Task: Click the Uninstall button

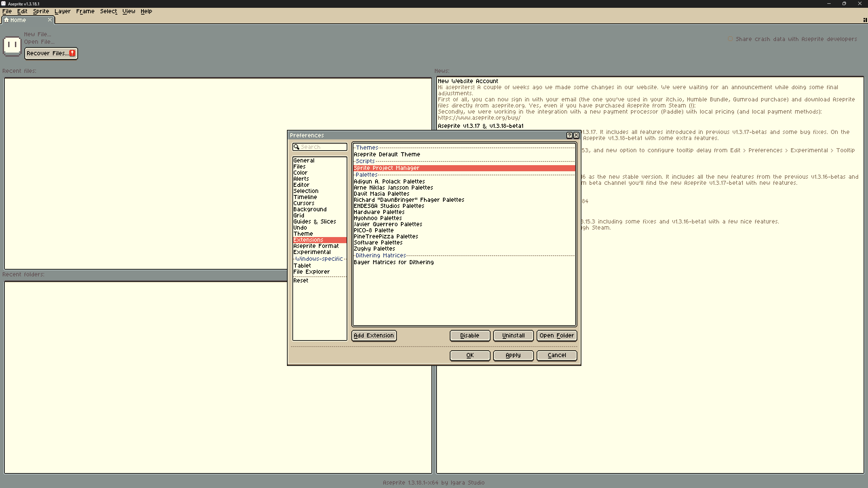Action: click(513, 335)
